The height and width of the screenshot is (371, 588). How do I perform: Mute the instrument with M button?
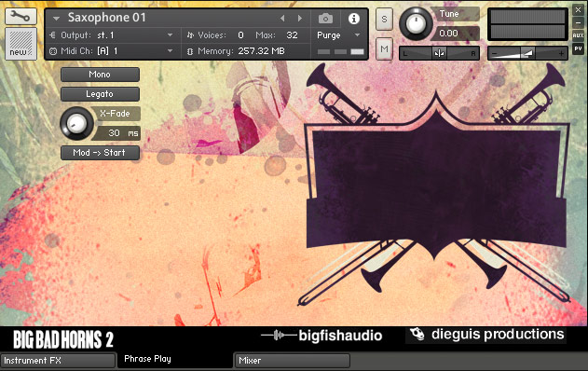[x=384, y=48]
